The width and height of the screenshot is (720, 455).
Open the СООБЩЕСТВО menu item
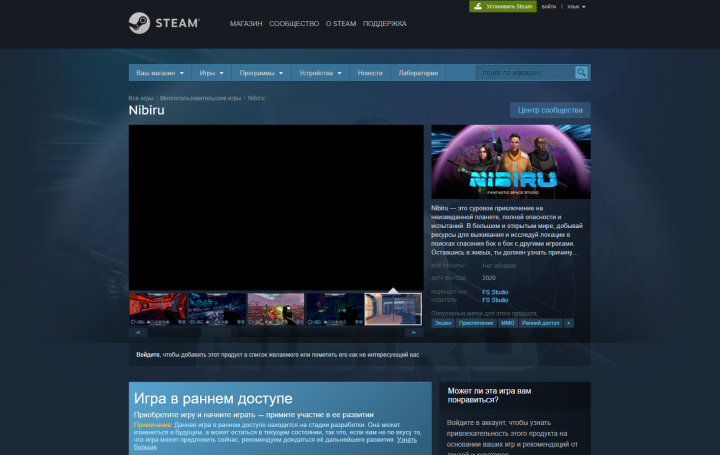pos(294,23)
